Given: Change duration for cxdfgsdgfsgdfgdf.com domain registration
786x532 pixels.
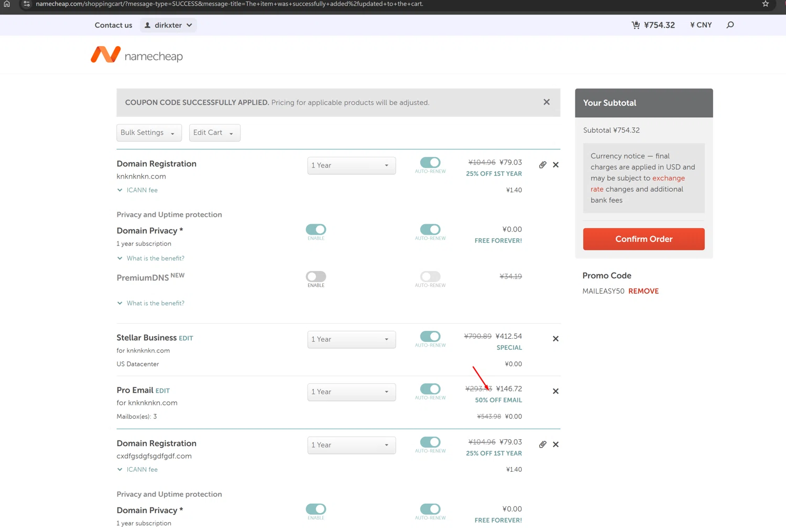Looking at the screenshot, I should point(352,445).
